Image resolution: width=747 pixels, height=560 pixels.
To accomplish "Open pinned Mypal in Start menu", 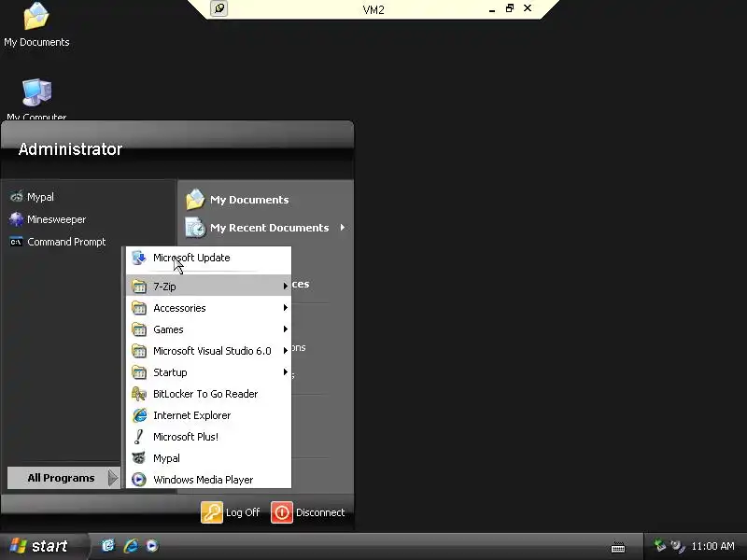I will click(89, 197).
